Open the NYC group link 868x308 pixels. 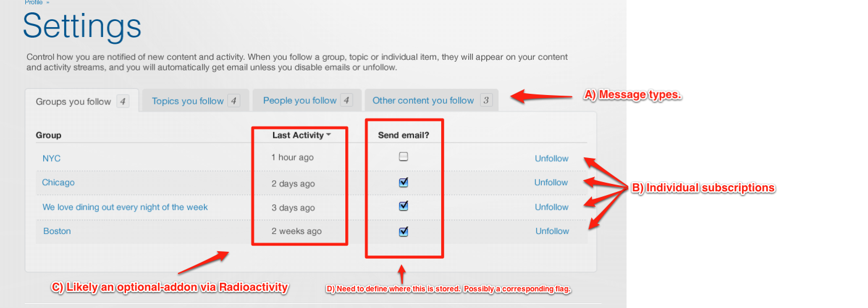point(51,159)
